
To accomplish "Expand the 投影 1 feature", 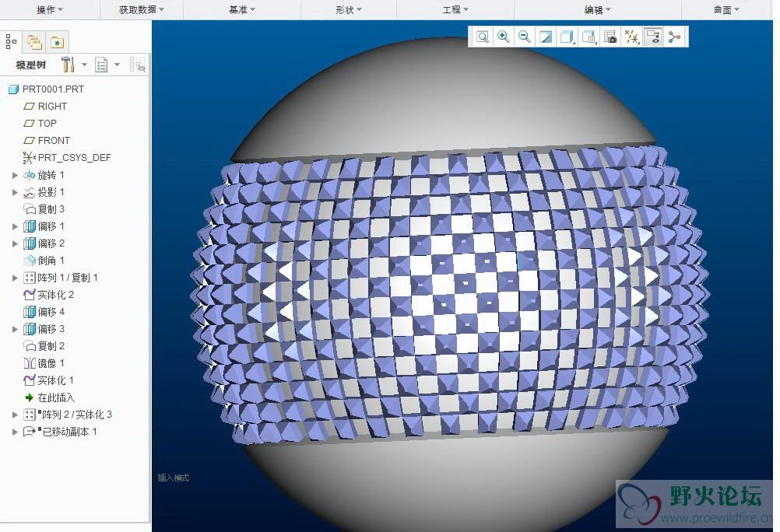I will pyautogui.click(x=15, y=192).
